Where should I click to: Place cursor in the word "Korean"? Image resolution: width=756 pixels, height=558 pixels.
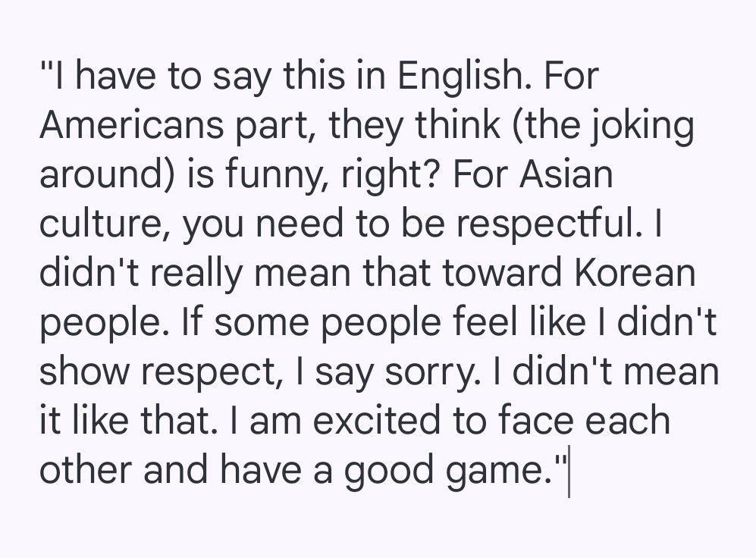click(x=635, y=274)
